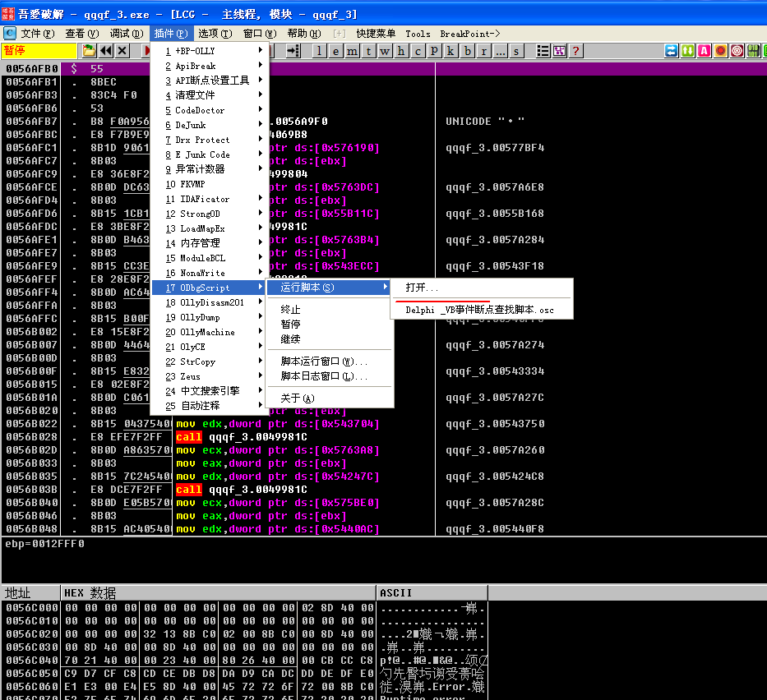Expand the OllyDump plugin submenu
This screenshot has width=767, height=700.
(210, 317)
